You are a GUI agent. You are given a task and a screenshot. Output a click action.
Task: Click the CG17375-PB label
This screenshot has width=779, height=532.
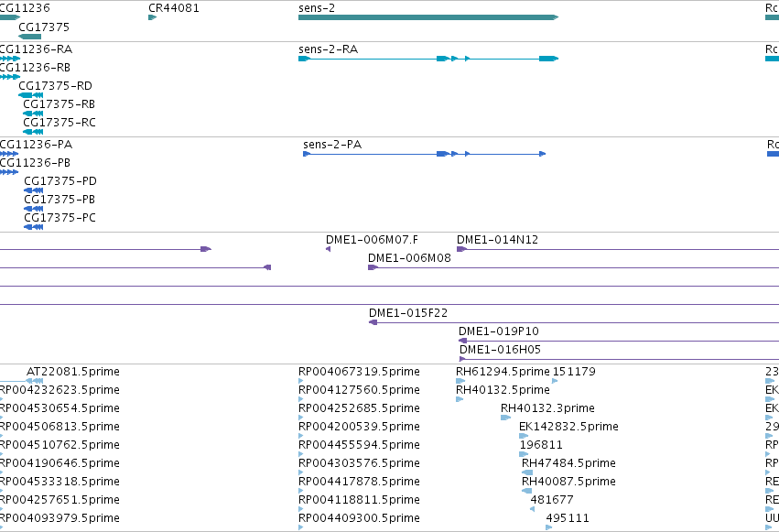click(60, 200)
